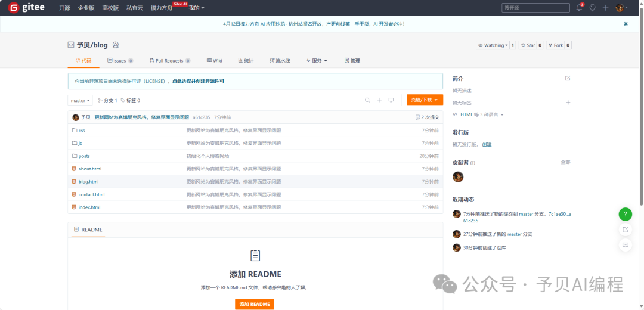
Task: Click the plus icon beside clone button
Action: pos(379,100)
